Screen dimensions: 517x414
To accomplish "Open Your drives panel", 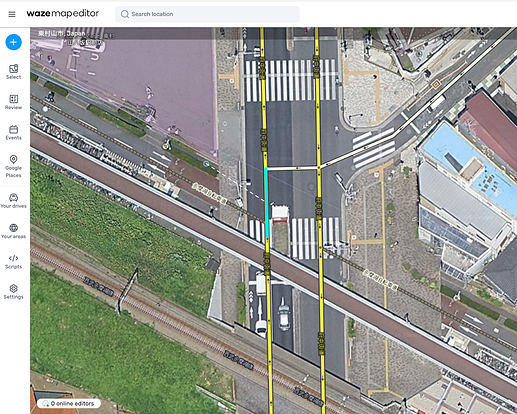I will click(x=13, y=201).
